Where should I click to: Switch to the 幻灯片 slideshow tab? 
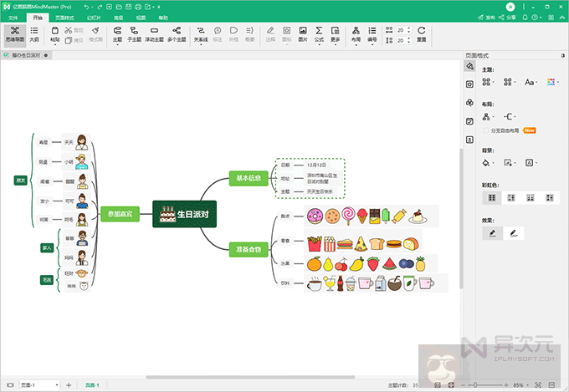pos(95,17)
